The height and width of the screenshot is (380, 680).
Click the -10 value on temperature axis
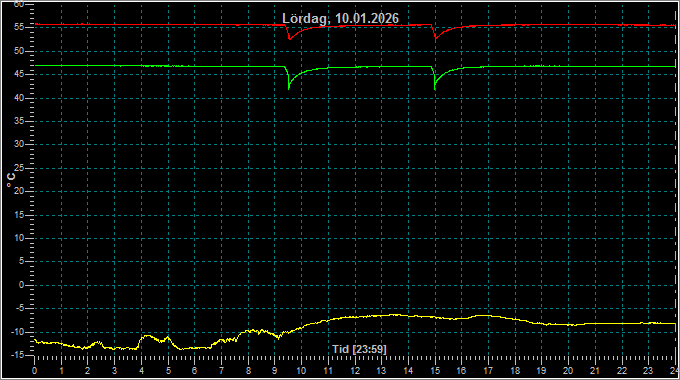[x=17, y=332]
